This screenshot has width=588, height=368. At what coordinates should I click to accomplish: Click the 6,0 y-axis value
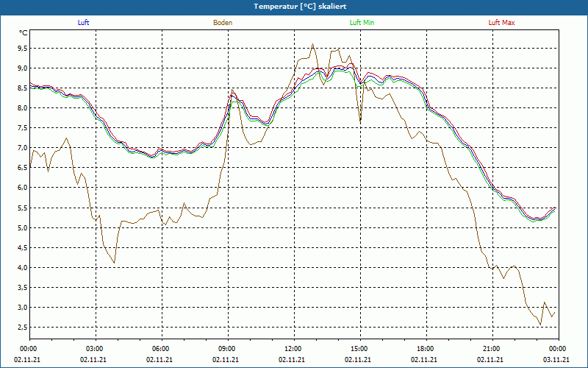pos(23,188)
